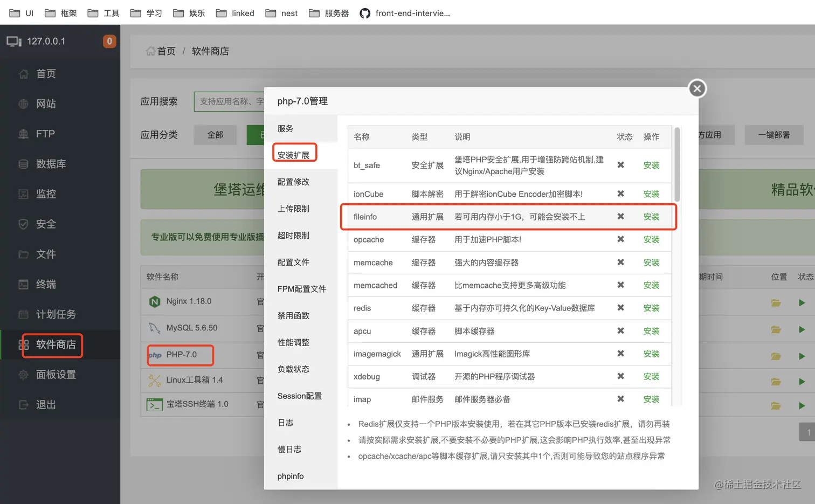Image resolution: width=815 pixels, height=504 pixels.
Task: Open the 安装扩展 tab
Action: click(x=301, y=155)
